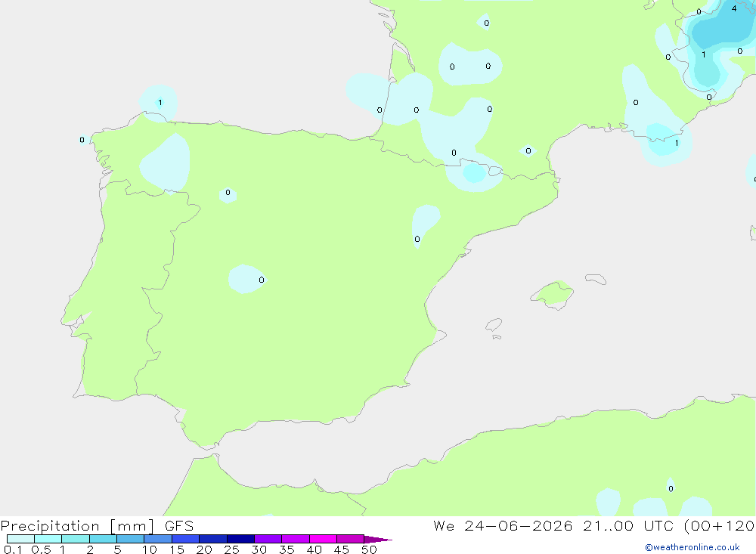The width and height of the screenshot is (756, 554).
Task: Pick the 40–45 mm magenta legend box
Action: (x=323, y=539)
